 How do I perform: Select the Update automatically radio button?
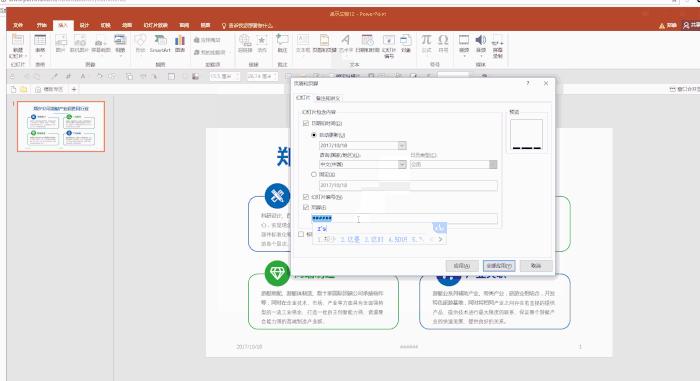tap(314, 135)
